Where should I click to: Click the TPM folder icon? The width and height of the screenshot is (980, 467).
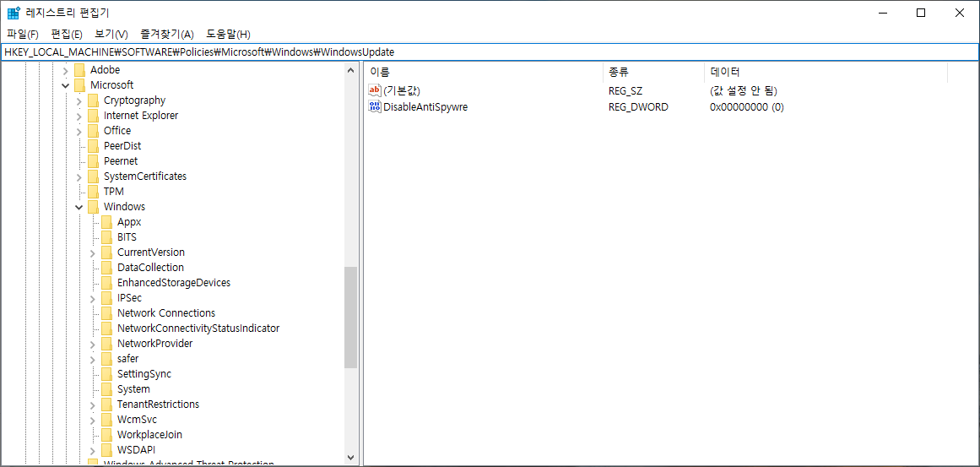[x=93, y=192]
